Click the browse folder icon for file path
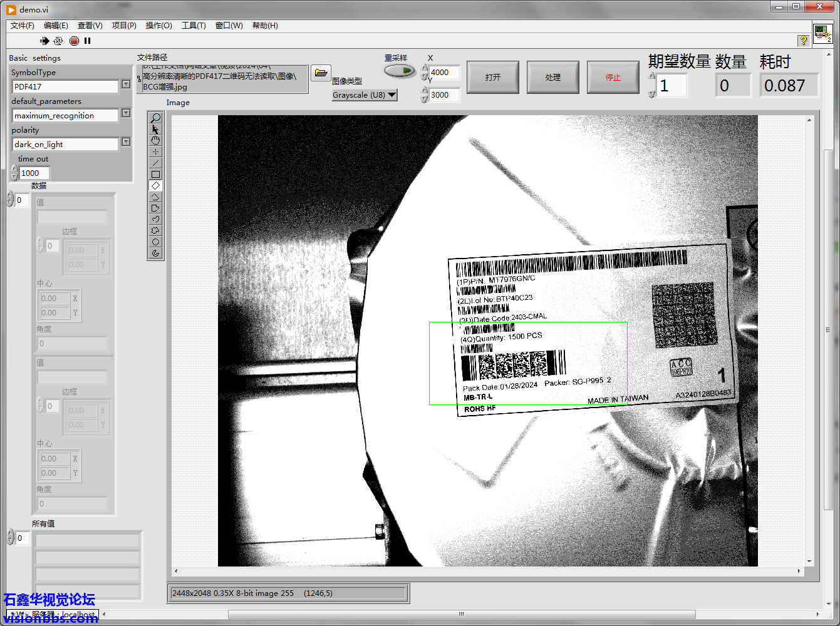The width and height of the screenshot is (840, 626). point(321,73)
